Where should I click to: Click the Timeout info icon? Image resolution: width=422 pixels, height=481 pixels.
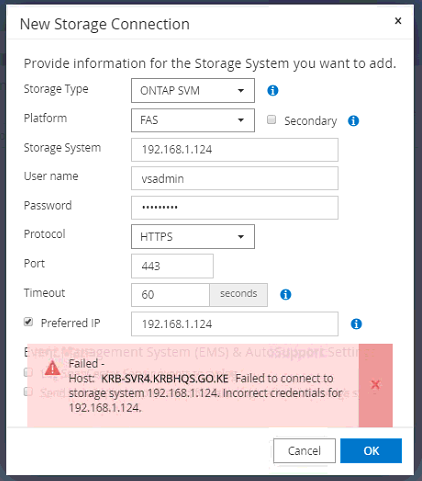pos(285,294)
